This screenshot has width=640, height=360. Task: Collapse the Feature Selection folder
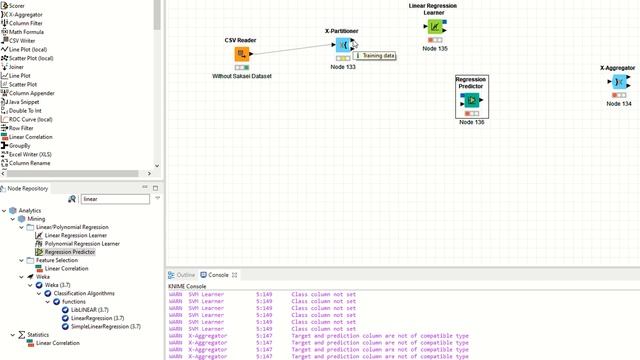pos(22,260)
